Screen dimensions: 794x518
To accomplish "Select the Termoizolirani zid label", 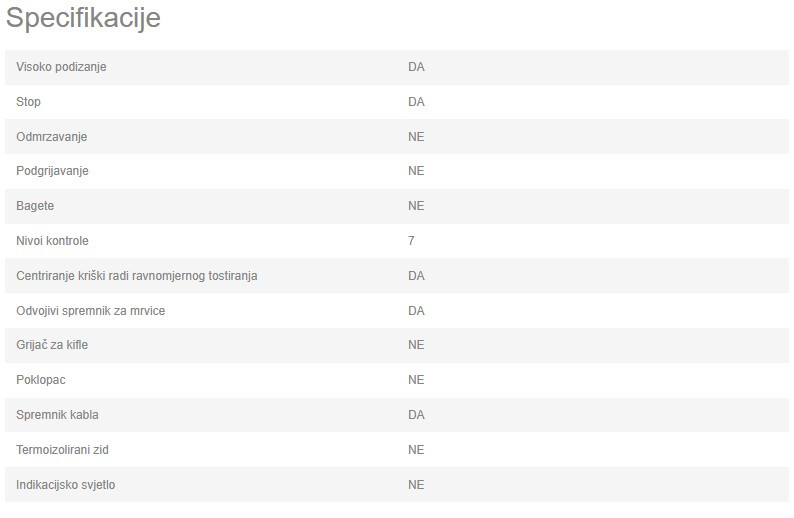I will [62, 450].
